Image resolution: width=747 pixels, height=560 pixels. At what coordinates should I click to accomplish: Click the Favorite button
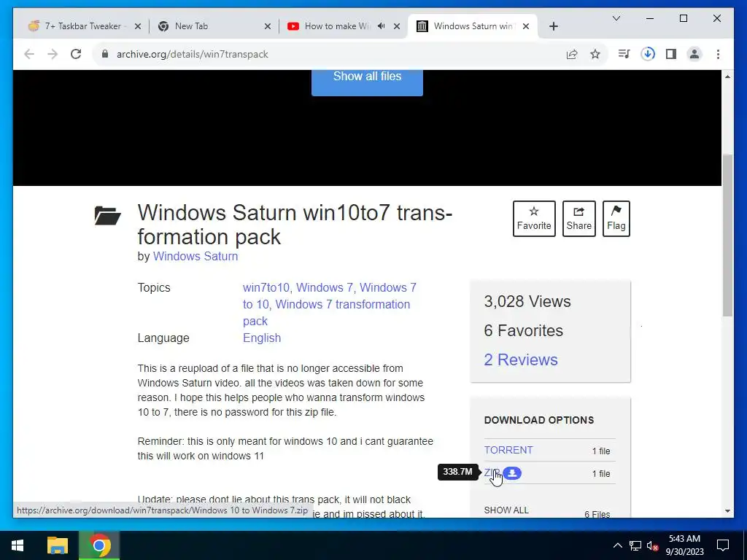534,219
